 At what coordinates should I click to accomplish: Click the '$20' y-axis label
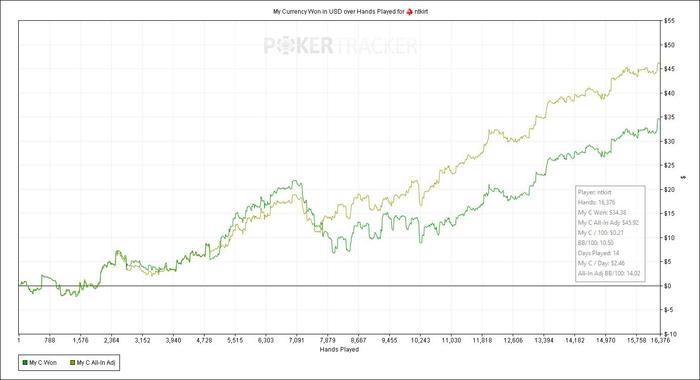click(x=669, y=189)
